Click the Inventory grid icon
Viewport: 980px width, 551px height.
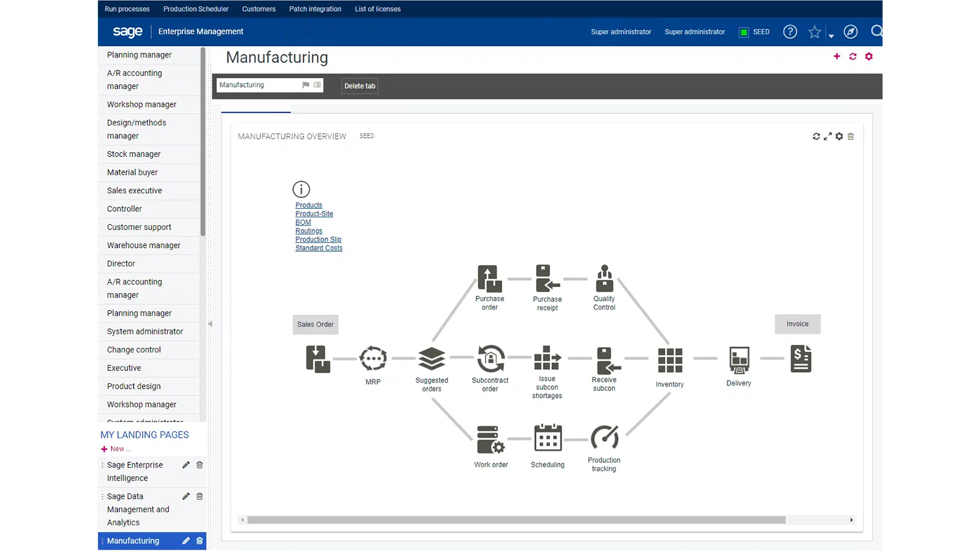(669, 360)
